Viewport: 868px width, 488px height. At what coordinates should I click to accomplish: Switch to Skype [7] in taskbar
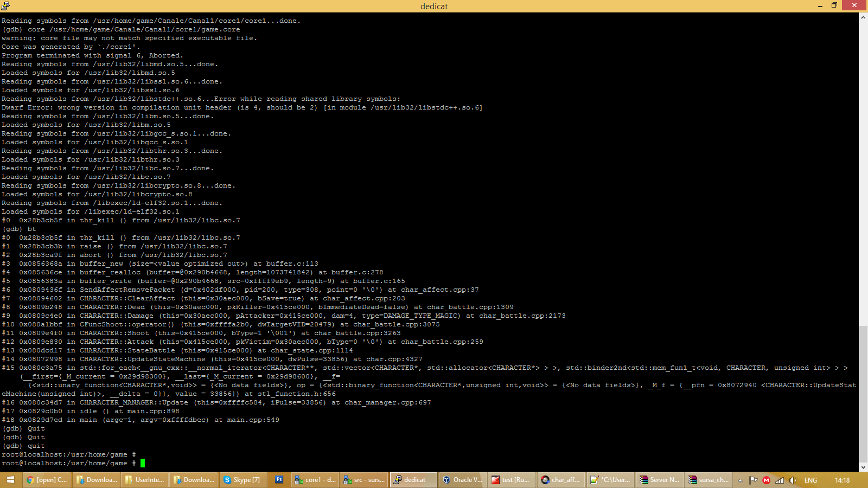click(x=242, y=480)
